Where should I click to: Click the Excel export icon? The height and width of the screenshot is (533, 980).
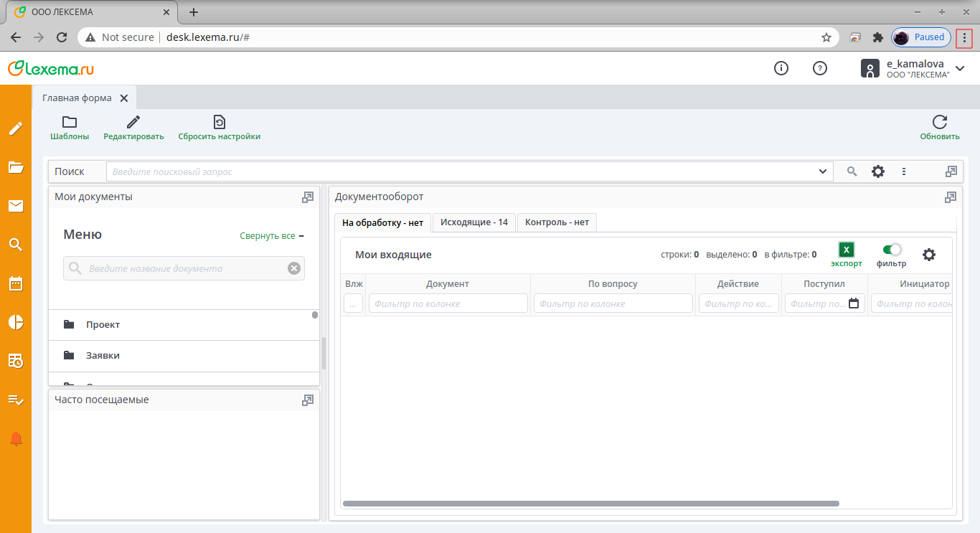(x=847, y=250)
